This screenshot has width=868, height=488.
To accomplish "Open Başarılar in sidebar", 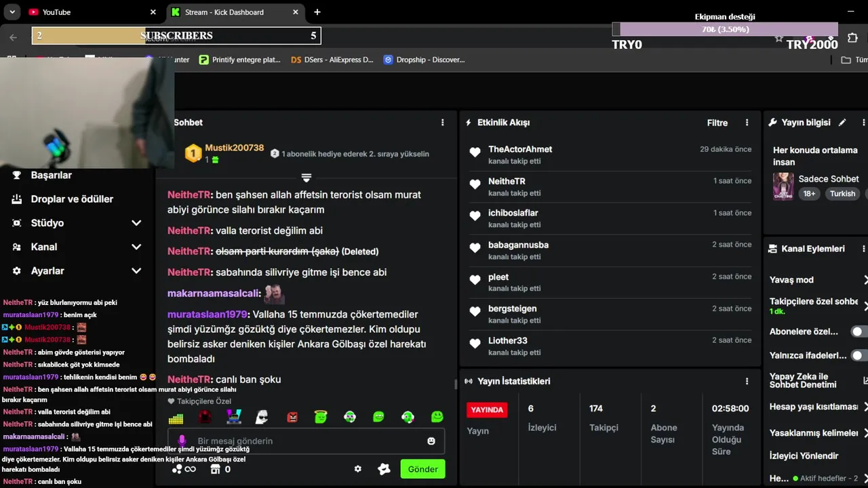I will (x=52, y=175).
